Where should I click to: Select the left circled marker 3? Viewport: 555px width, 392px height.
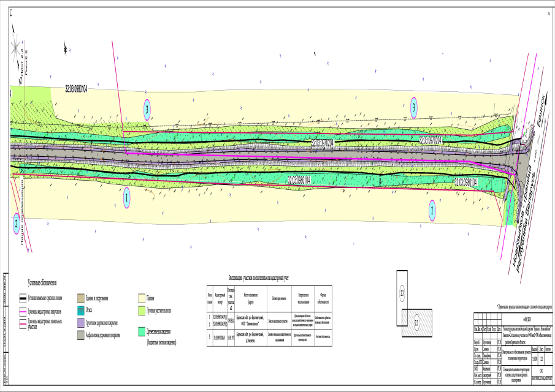click(147, 110)
